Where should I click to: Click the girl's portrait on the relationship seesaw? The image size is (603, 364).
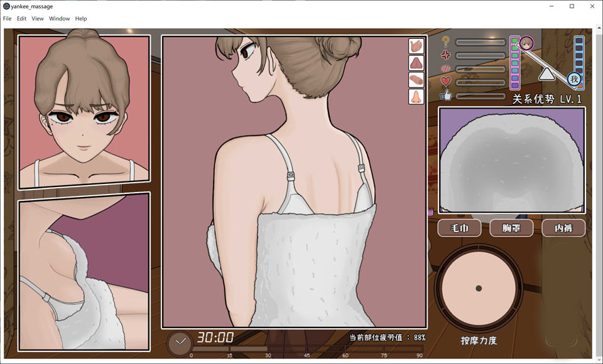(526, 44)
